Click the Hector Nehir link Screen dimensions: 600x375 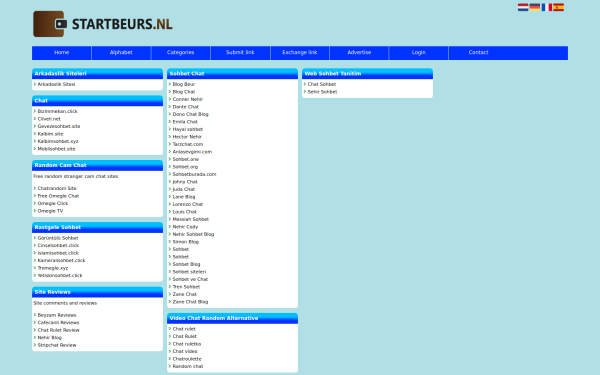coord(187,137)
